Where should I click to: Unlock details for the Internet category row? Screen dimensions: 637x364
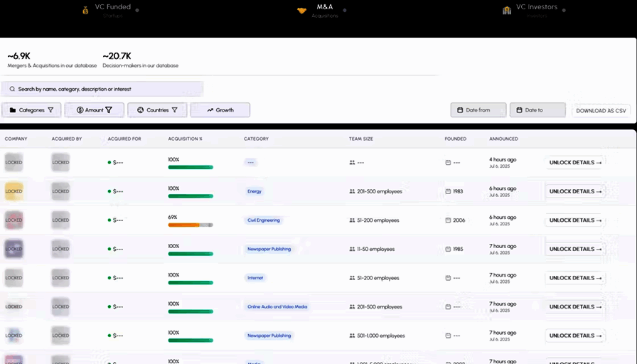click(x=575, y=278)
